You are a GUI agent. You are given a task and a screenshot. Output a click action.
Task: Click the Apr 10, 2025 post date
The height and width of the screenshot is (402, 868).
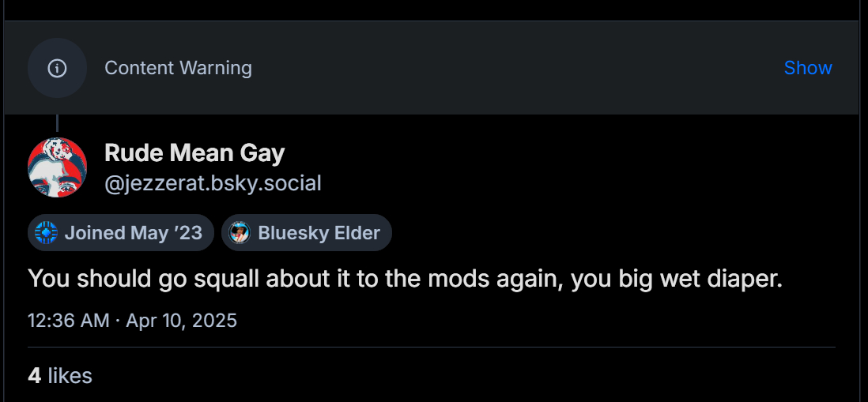tap(181, 321)
